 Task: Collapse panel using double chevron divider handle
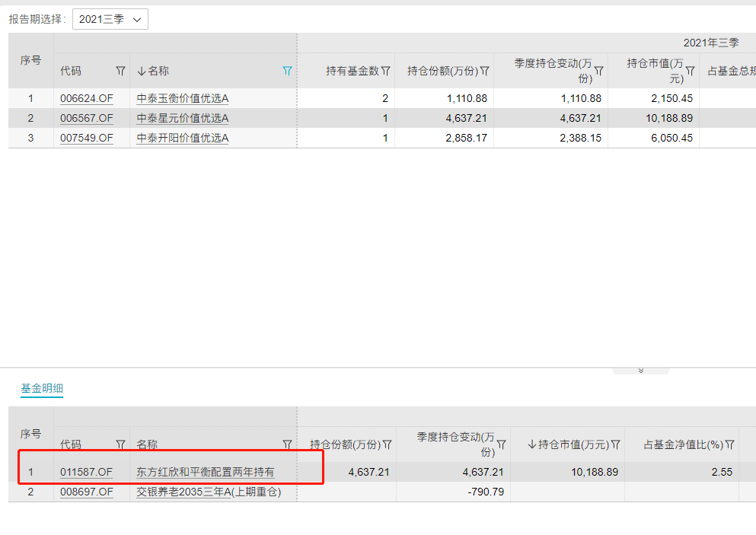click(x=641, y=371)
